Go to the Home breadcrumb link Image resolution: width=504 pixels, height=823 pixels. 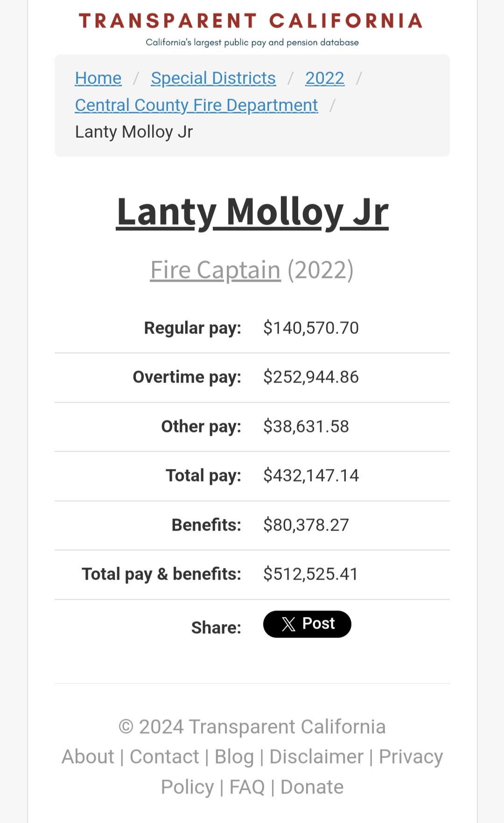pyautogui.click(x=98, y=78)
